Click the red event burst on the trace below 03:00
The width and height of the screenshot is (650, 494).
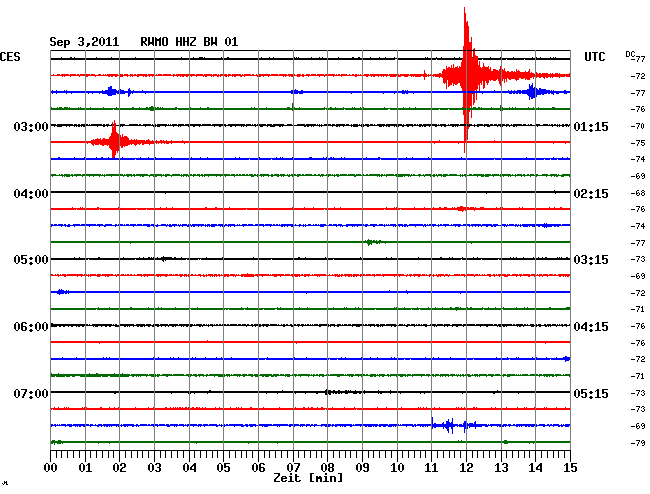point(114,141)
